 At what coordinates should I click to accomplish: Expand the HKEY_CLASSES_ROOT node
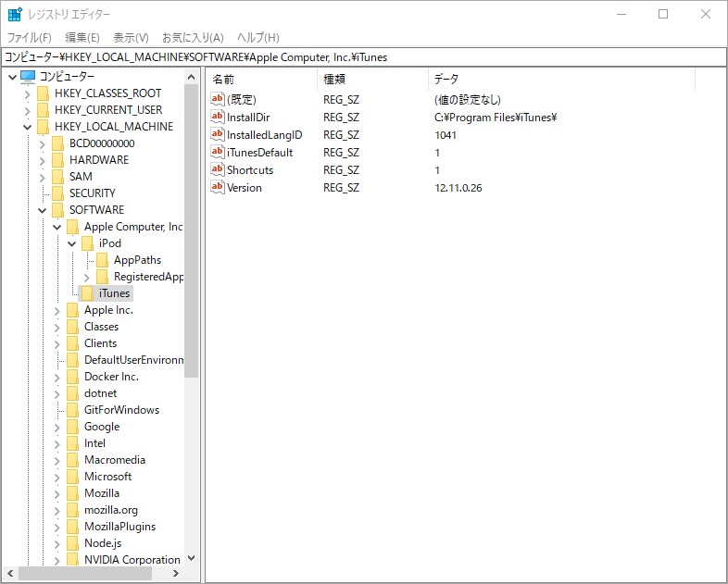28,94
